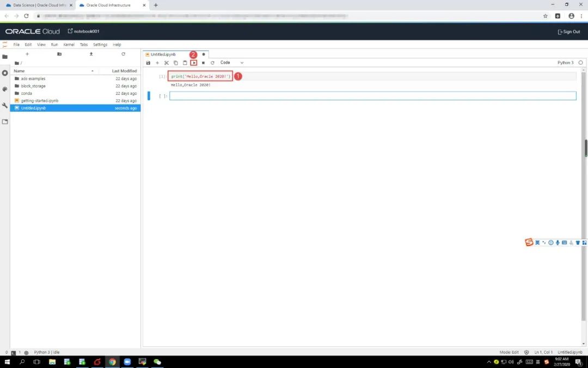Open File Explorer from the taskbar
Image resolution: width=588 pixels, height=368 pixels.
[x=52, y=362]
